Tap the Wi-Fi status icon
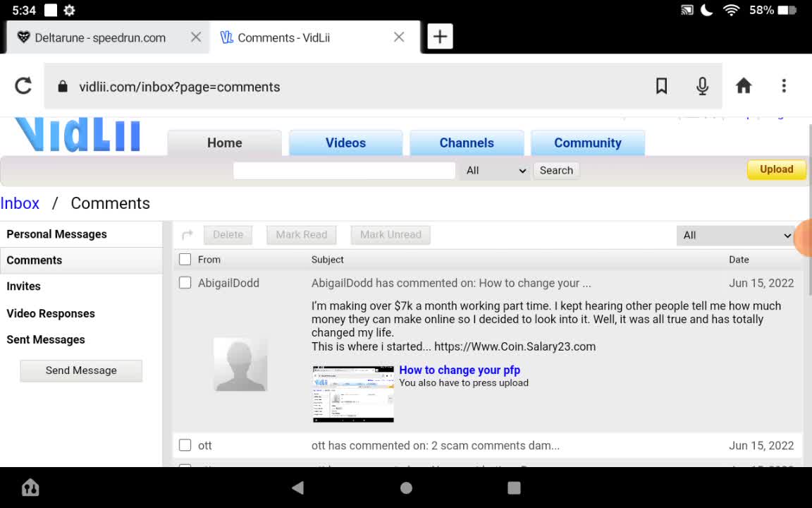The width and height of the screenshot is (812, 508). pyautogui.click(x=731, y=10)
